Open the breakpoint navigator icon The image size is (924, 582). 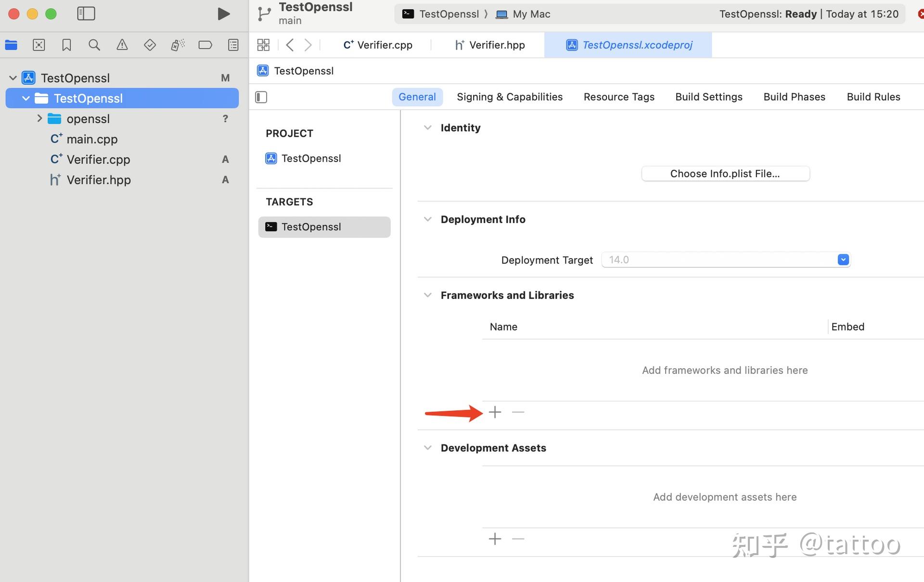pyautogui.click(x=205, y=45)
